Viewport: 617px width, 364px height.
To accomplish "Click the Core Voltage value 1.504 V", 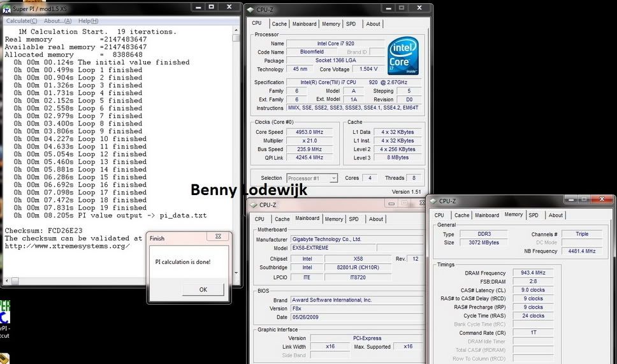I will pyautogui.click(x=368, y=69).
